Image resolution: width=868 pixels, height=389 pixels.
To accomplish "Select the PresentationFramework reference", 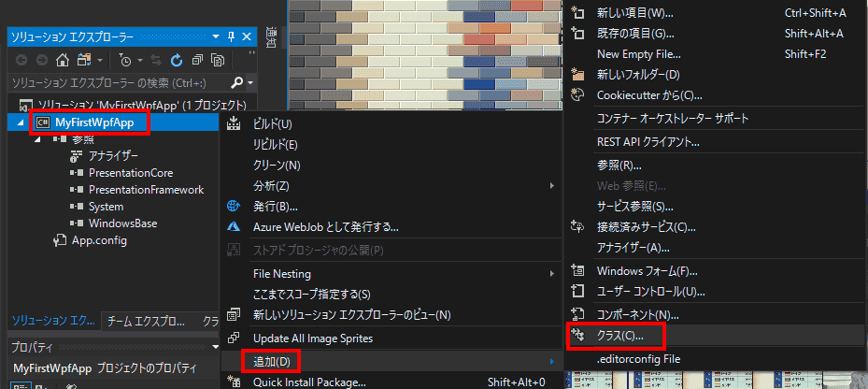I will 146,190.
